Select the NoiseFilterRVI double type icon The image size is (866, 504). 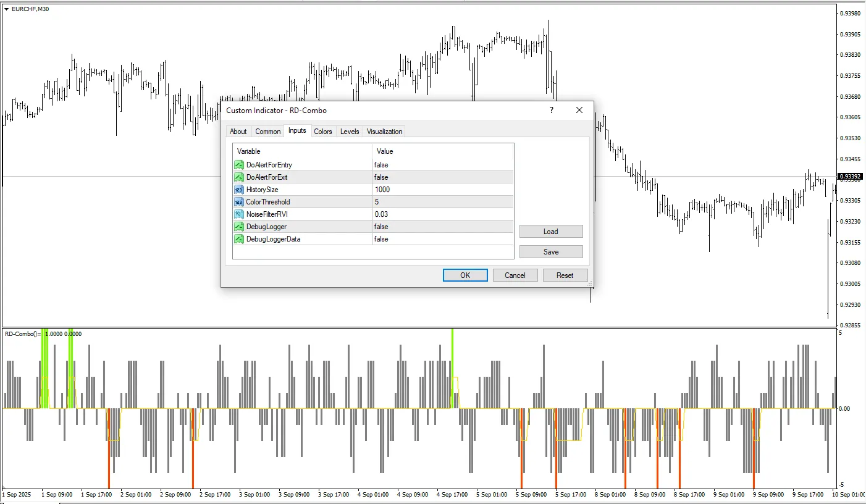click(x=239, y=214)
